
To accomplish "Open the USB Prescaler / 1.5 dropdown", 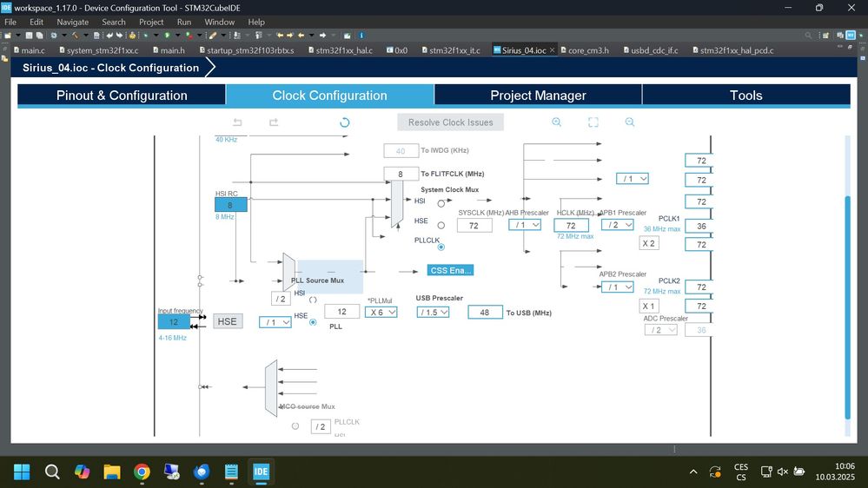I will coord(433,313).
